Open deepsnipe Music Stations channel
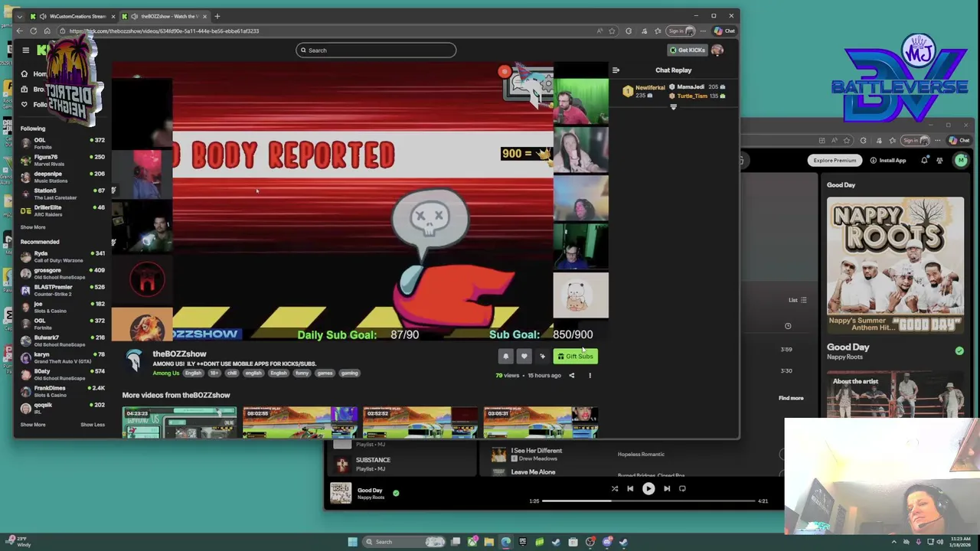The image size is (980, 551). click(x=63, y=177)
